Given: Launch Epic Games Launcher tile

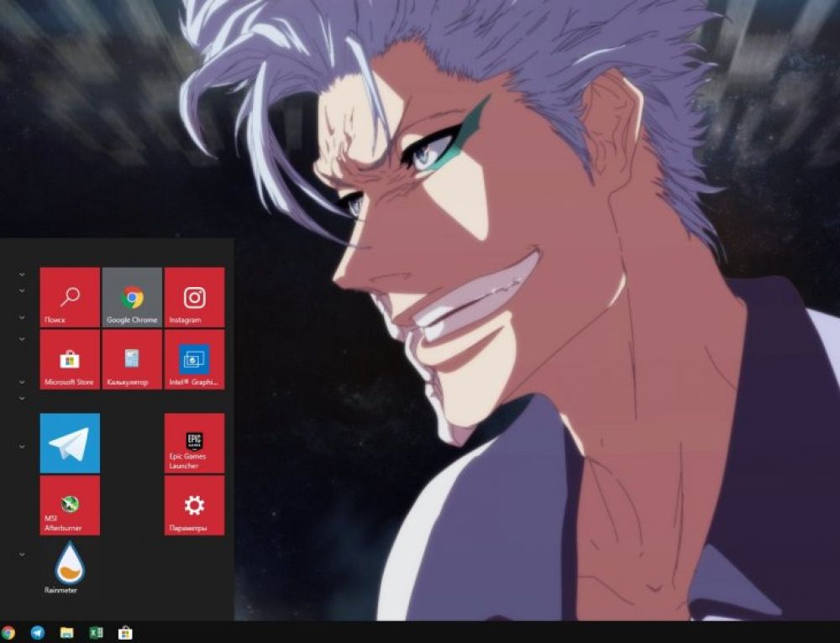Looking at the screenshot, I should point(193,443).
